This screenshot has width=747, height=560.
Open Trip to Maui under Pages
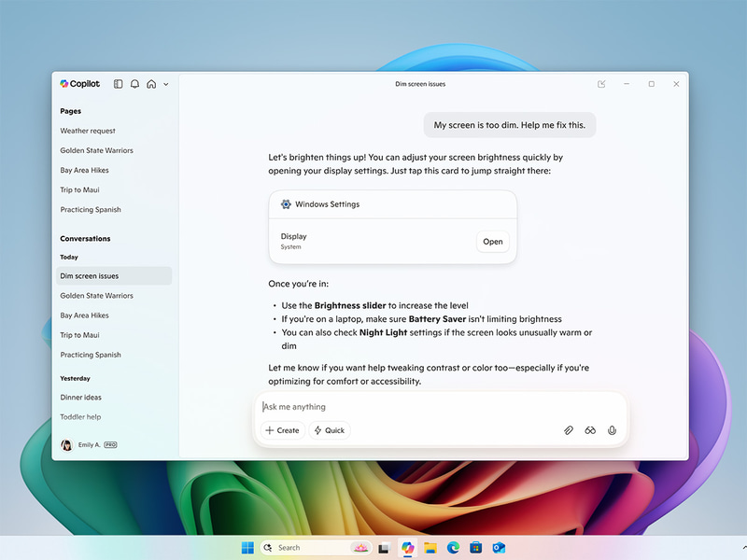pyautogui.click(x=79, y=189)
